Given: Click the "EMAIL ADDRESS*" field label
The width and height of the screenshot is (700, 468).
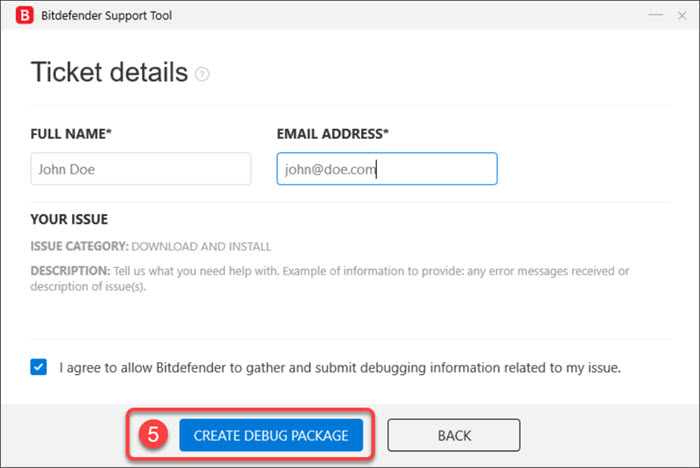Looking at the screenshot, I should [333, 134].
